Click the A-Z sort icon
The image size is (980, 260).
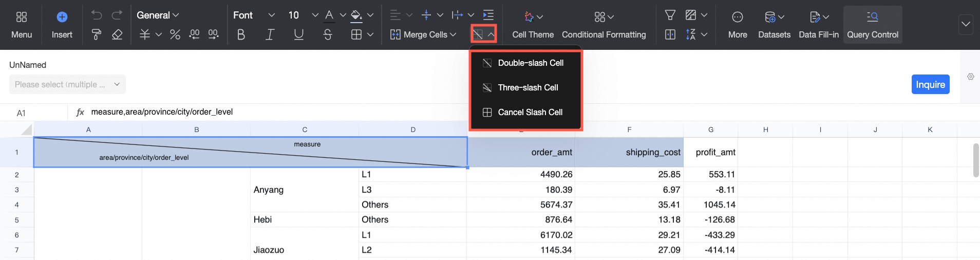click(x=691, y=34)
